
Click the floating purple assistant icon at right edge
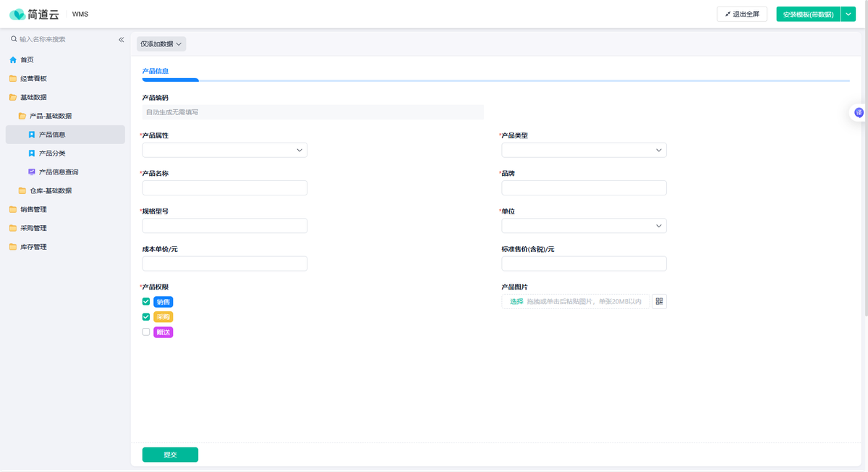point(859,112)
